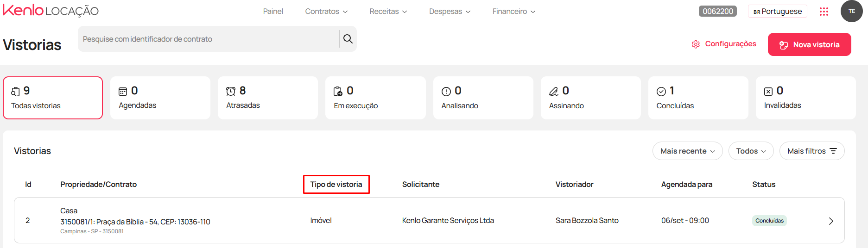
Task: Click the Atrasadas alarm clock icon
Action: pos(231,92)
